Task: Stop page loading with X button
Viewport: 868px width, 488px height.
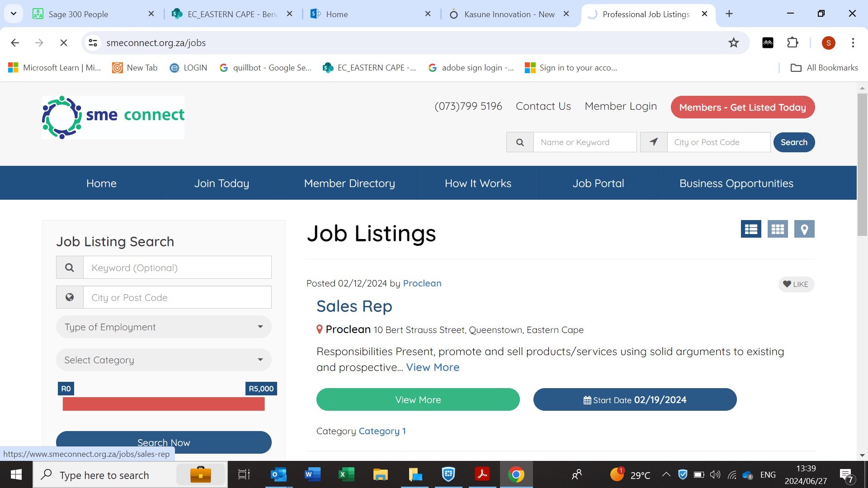Action: [64, 43]
